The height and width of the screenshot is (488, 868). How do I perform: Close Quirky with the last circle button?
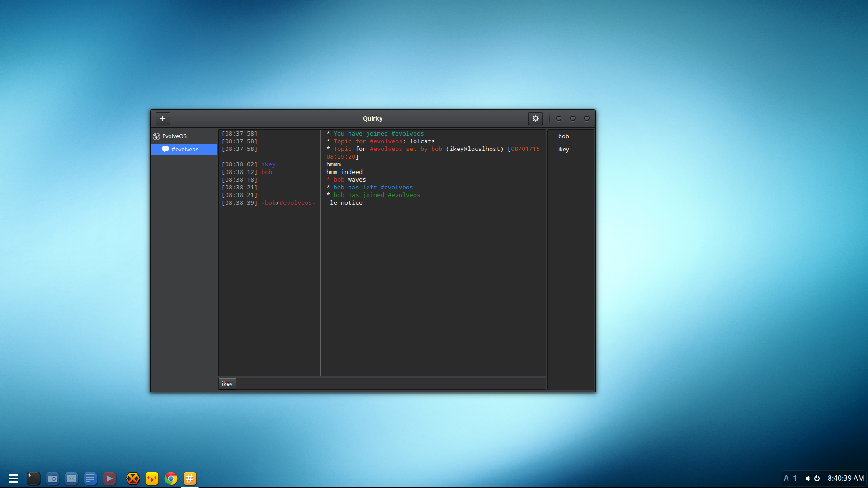[587, 118]
